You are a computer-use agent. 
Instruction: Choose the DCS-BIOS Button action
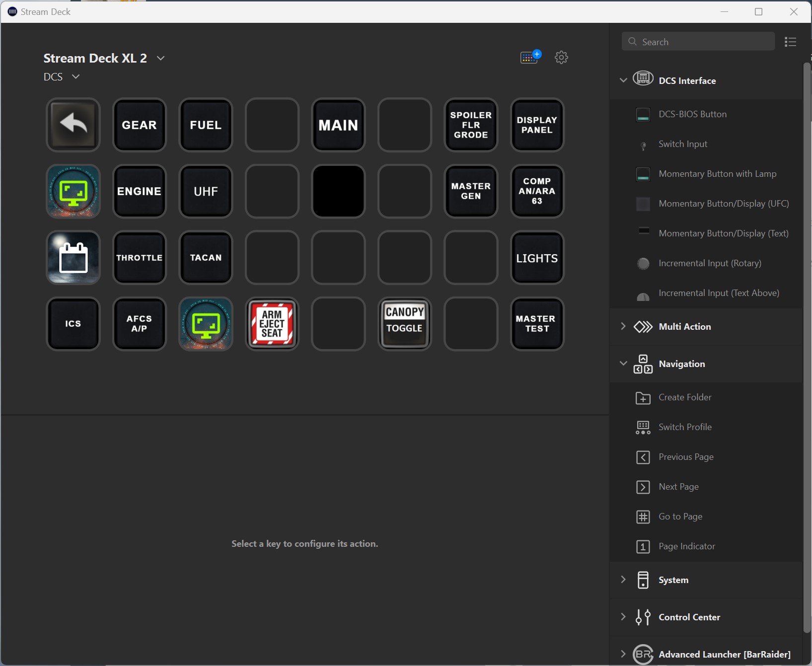pyautogui.click(x=692, y=114)
